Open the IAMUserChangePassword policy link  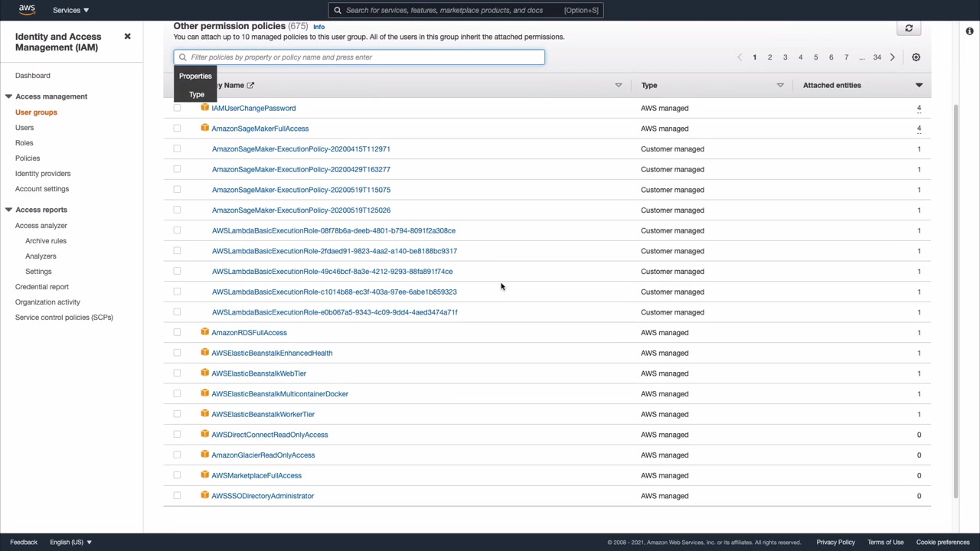click(253, 108)
